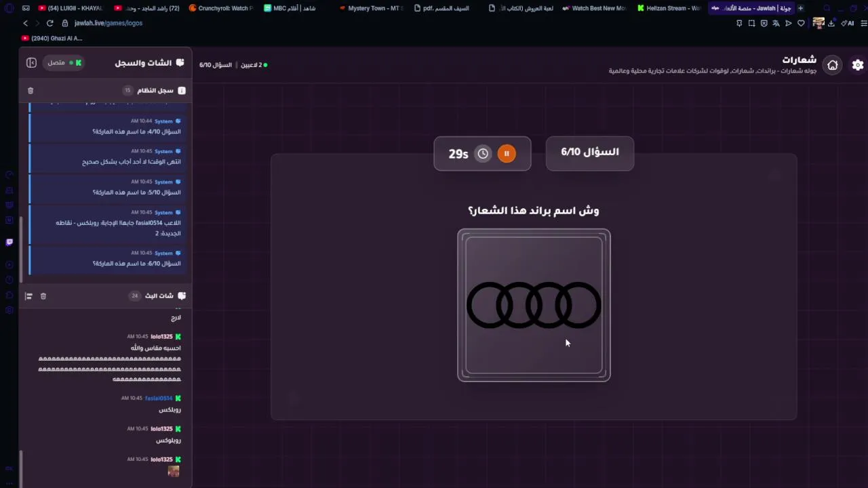Switch to the Mystery Town - MT tab

tap(371, 8)
